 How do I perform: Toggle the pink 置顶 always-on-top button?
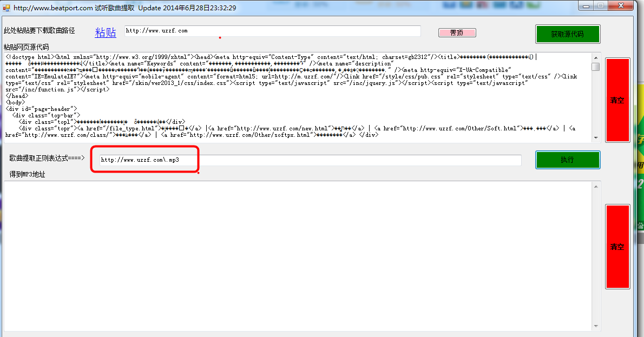[457, 33]
